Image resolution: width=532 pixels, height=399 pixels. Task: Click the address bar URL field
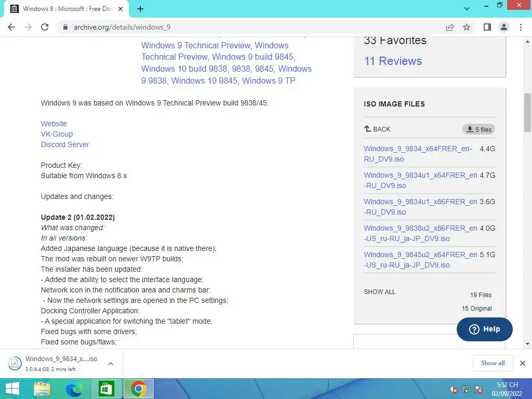click(x=251, y=27)
